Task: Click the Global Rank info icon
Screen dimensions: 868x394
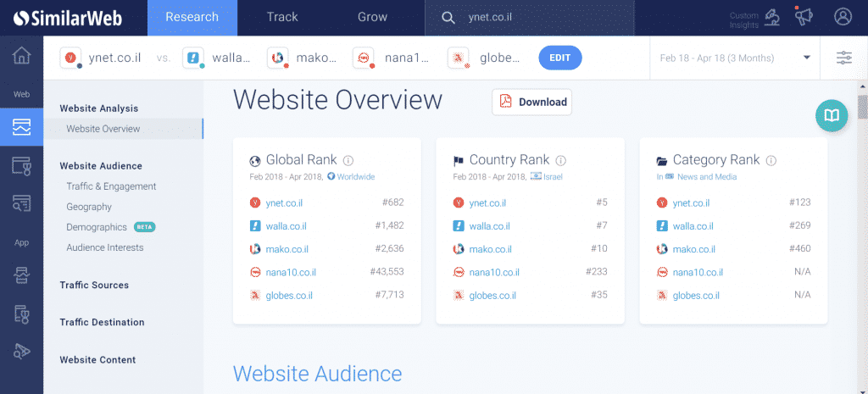Action: tap(348, 160)
